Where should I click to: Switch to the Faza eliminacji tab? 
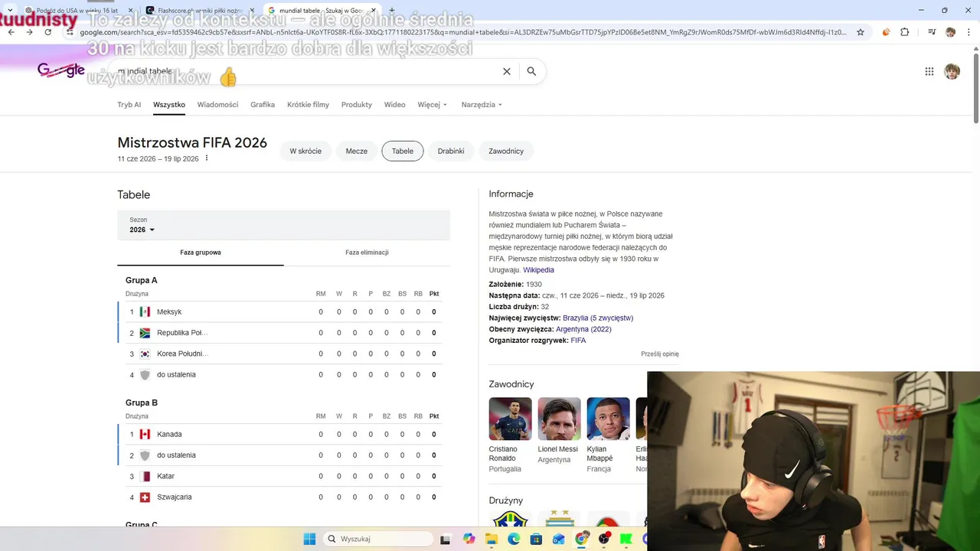(367, 253)
